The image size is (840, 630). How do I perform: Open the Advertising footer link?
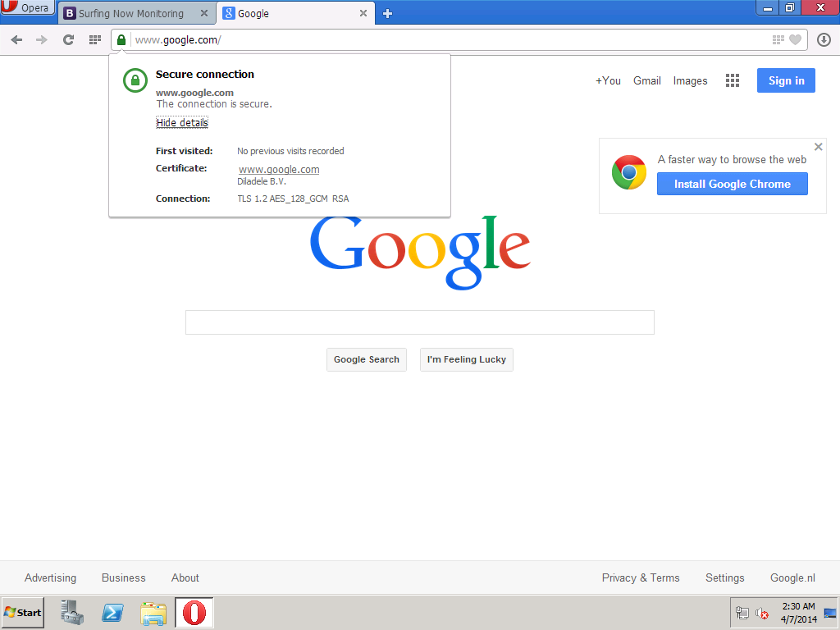50,578
